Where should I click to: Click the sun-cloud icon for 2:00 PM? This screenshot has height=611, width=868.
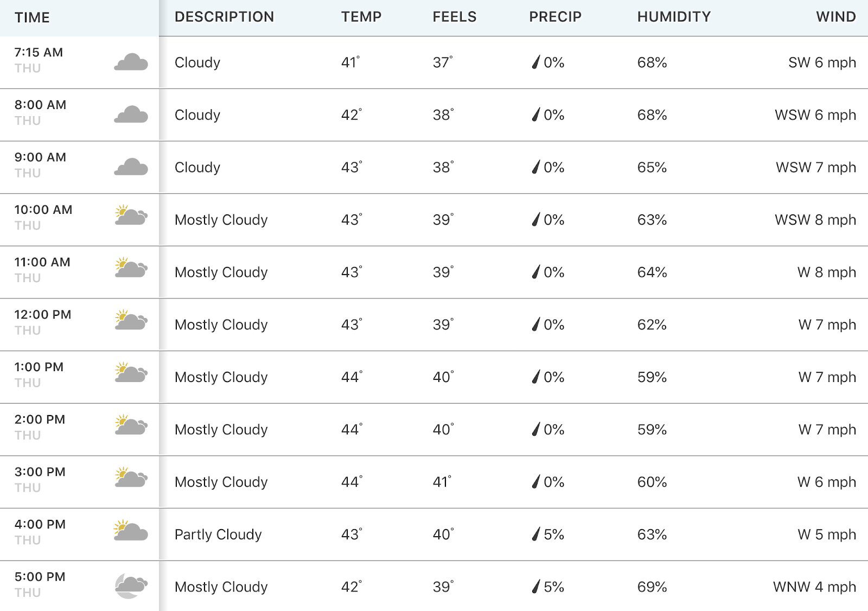pos(131,425)
